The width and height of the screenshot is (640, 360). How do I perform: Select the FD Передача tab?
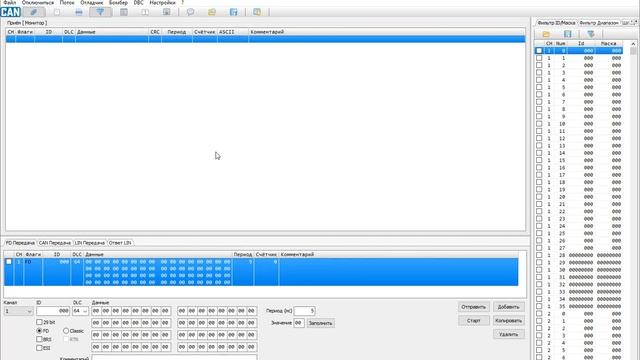(20, 243)
